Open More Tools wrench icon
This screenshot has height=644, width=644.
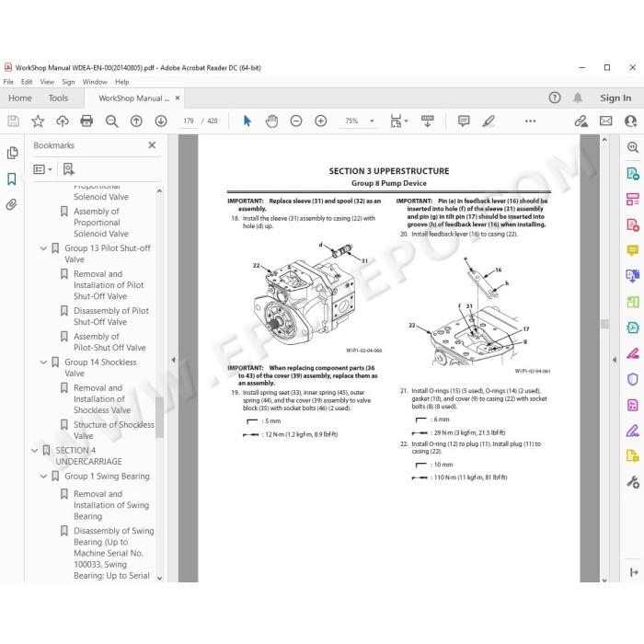click(x=633, y=482)
